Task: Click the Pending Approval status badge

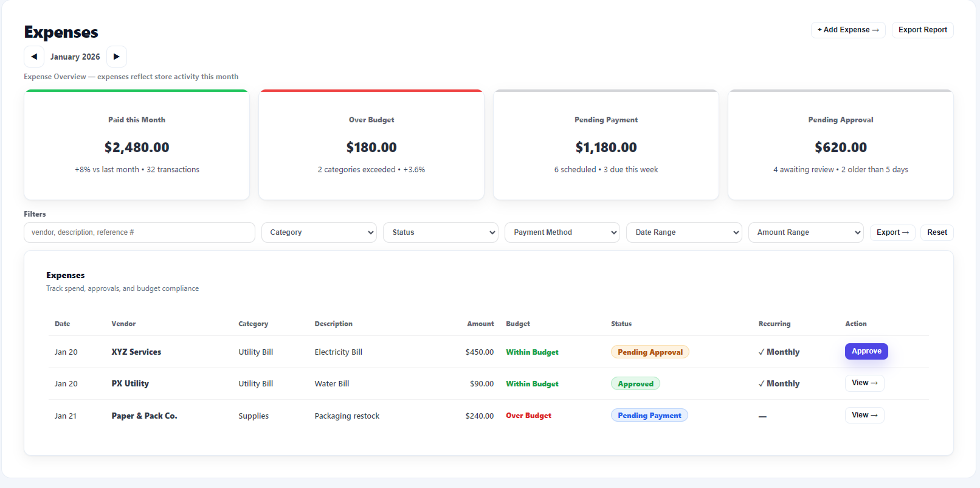Action: (x=650, y=352)
